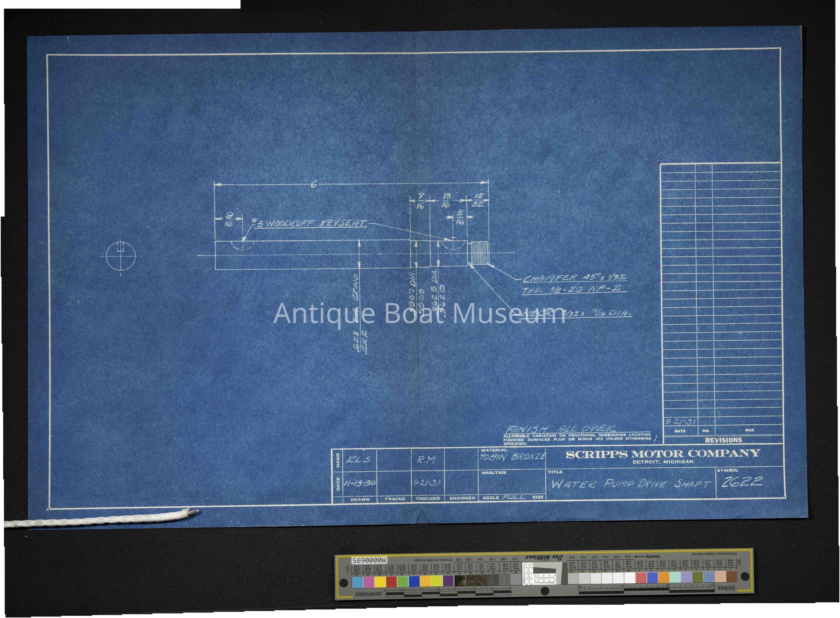
Task: Click the 6 inch overall length dimension
Action: [314, 184]
